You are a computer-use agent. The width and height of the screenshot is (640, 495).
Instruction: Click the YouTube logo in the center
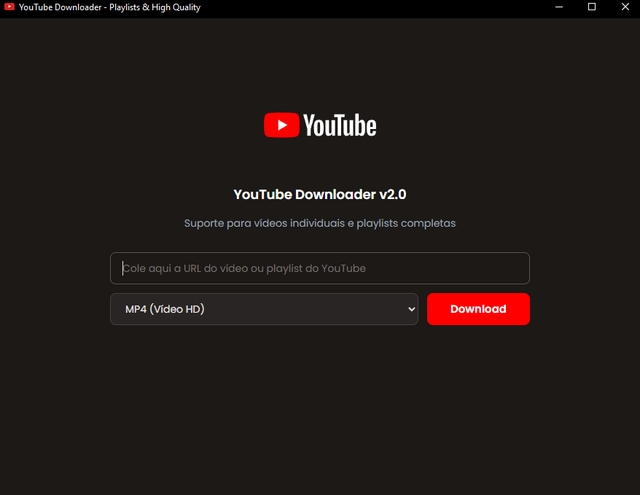click(x=320, y=125)
